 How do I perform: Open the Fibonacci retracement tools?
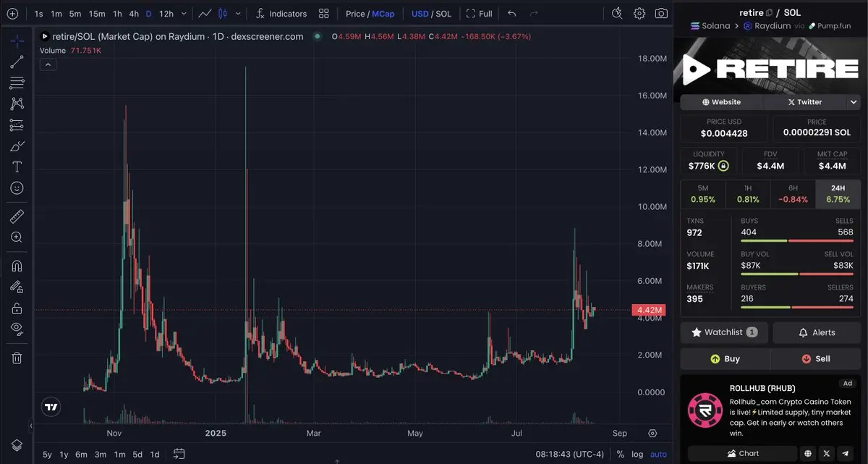(x=17, y=83)
